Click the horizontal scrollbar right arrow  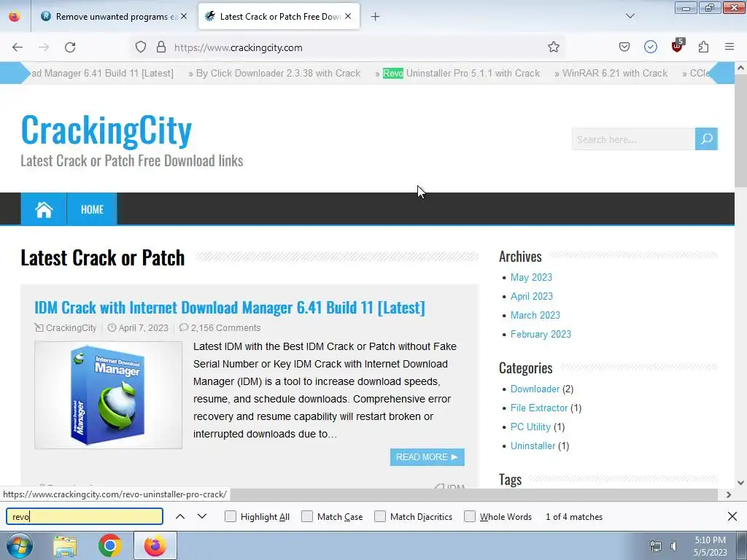click(x=729, y=494)
